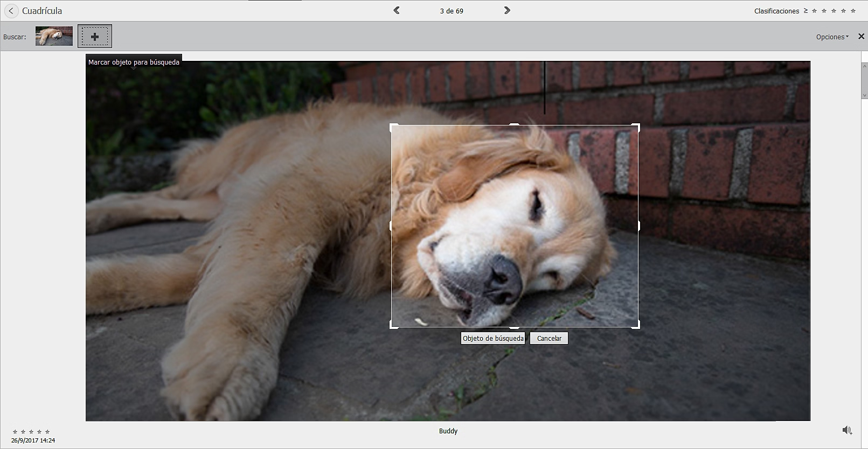868x449 pixels.
Task: Close the search bar with the X
Action: [x=861, y=37]
